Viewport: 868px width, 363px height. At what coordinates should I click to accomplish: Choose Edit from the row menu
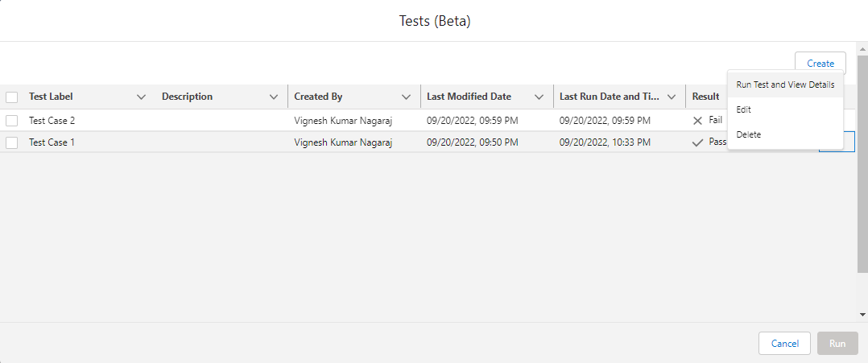click(x=744, y=109)
